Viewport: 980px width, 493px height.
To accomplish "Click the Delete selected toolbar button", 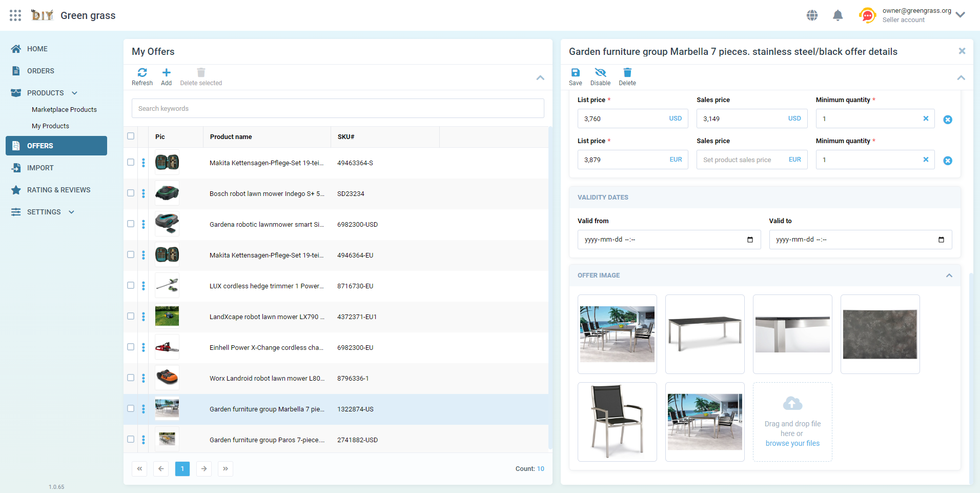I will (201, 77).
